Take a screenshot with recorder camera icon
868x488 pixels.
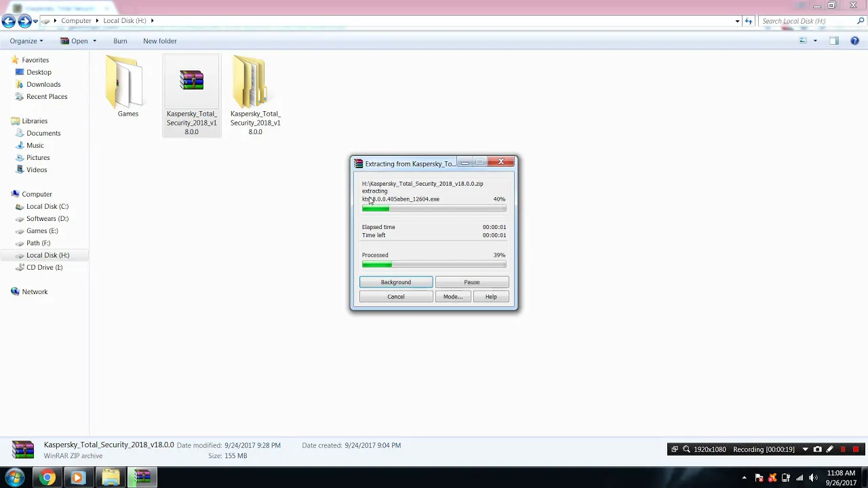click(817, 449)
